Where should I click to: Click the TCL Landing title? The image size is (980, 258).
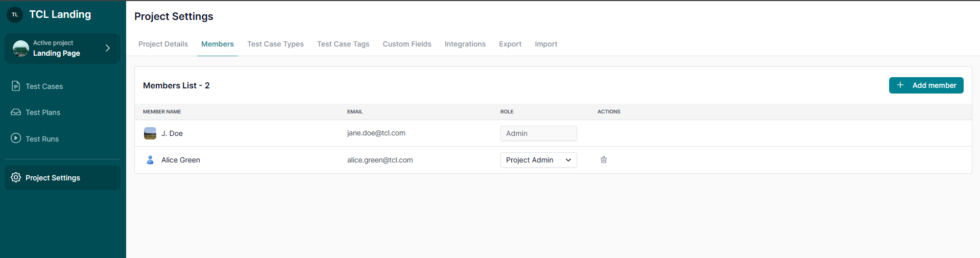(60, 14)
